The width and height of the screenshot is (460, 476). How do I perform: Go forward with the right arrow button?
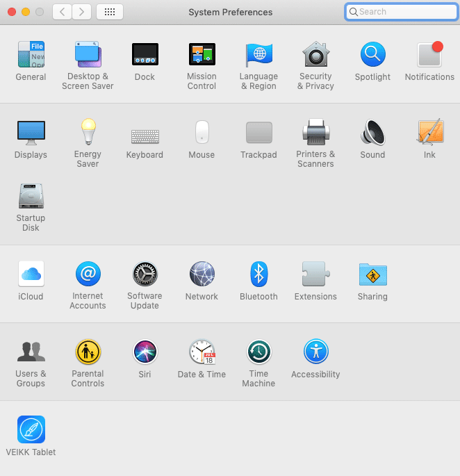pyautogui.click(x=81, y=12)
